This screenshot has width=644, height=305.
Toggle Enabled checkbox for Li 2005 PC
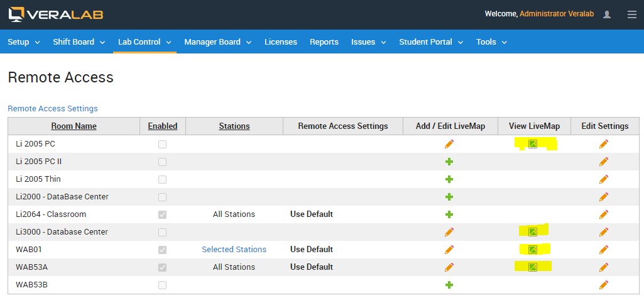tap(163, 144)
